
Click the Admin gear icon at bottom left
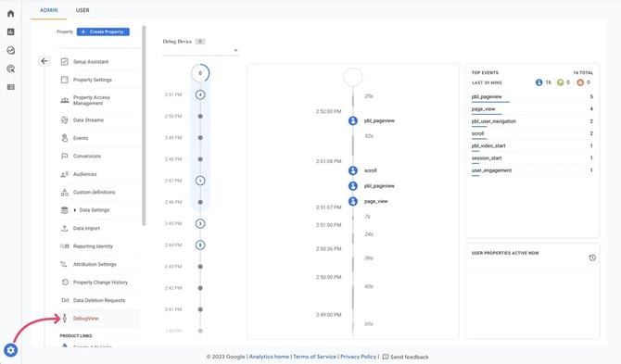point(11,350)
